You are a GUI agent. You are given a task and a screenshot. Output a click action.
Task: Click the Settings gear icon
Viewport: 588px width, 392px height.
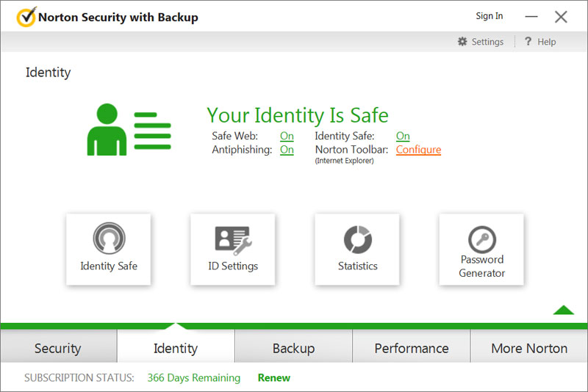[462, 42]
